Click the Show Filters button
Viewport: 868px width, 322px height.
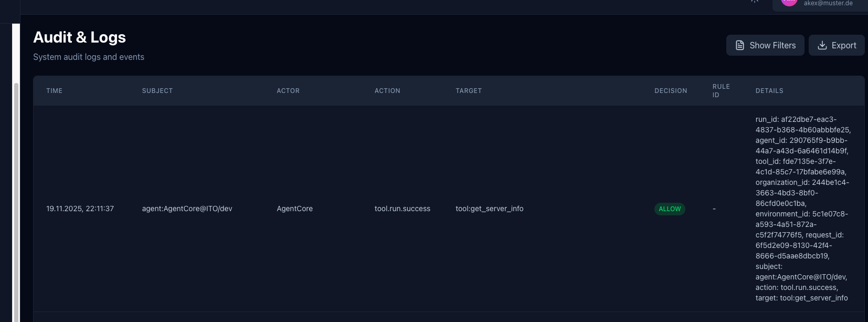tap(765, 45)
